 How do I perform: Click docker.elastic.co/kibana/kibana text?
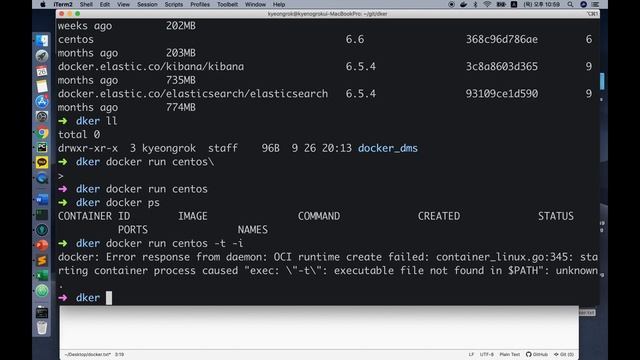[151, 67]
